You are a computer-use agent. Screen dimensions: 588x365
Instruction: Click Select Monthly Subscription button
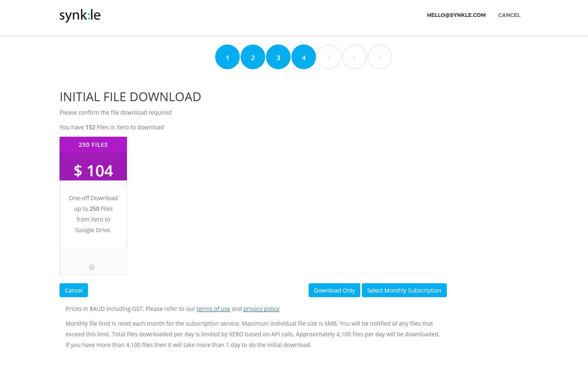coord(404,290)
